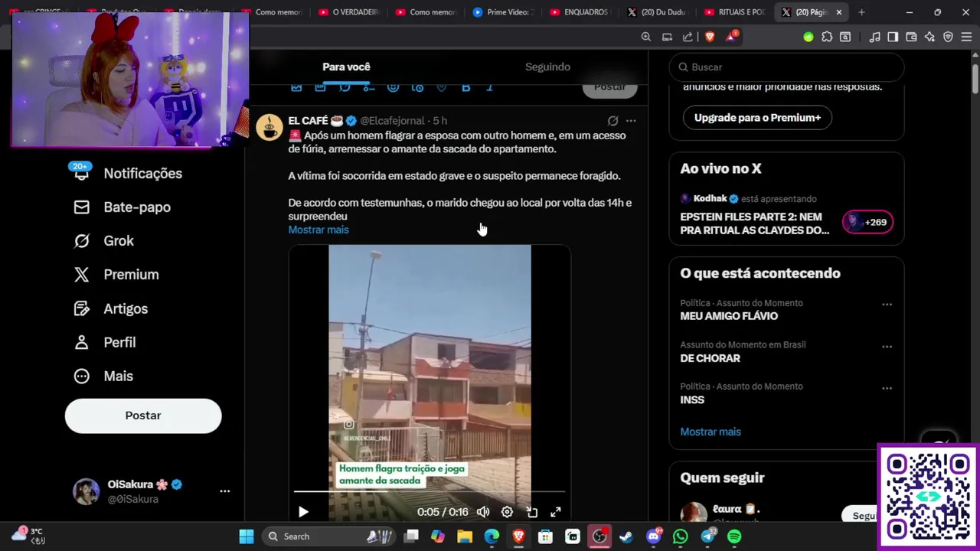The image size is (980, 551).
Task: Toggle bold formatting in compose toolbar
Action: tap(465, 87)
